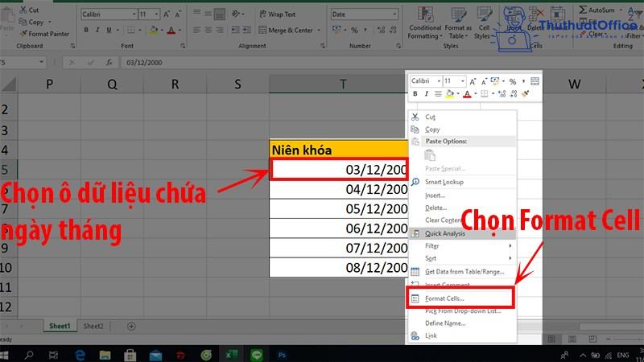Open the Name Box dropdown
The height and width of the screenshot is (362, 644).
tap(41, 63)
